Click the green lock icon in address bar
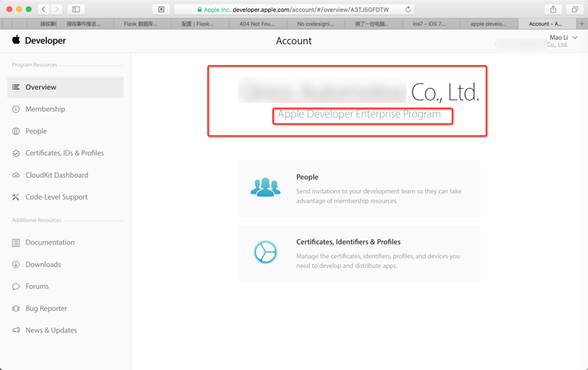The height and width of the screenshot is (370, 588). (199, 10)
